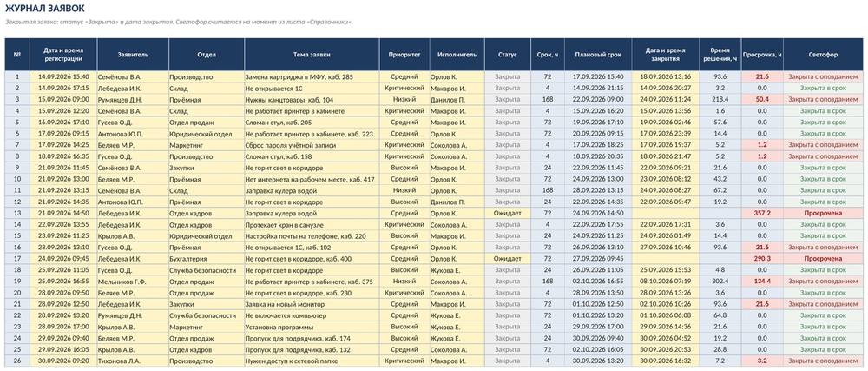The height and width of the screenshot is (371, 868).
Task: Click department 'Маркетинг' in row 23
Action: coord(207,327)
